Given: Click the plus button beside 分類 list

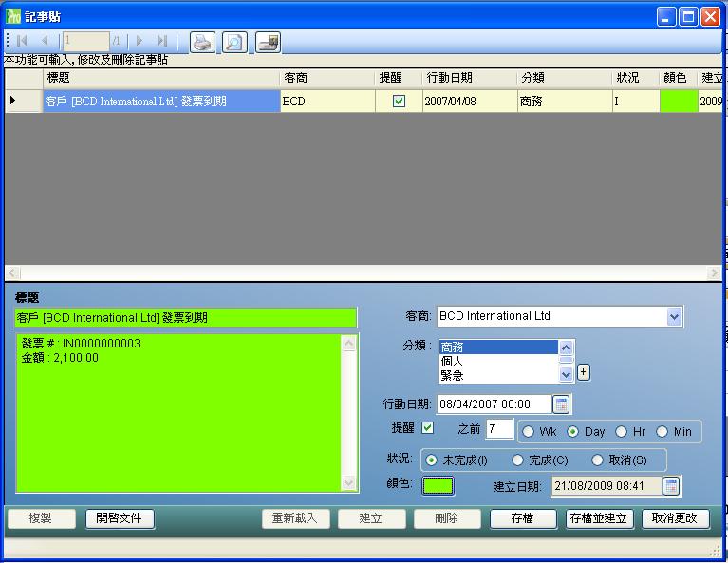Looking at the screenshot, I should tap(584, 372).
